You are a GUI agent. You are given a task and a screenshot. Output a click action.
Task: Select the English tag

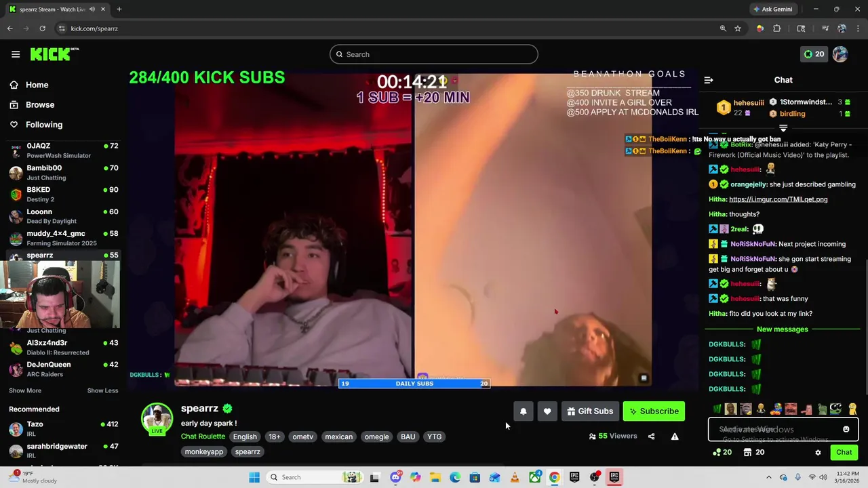point(245,436)
